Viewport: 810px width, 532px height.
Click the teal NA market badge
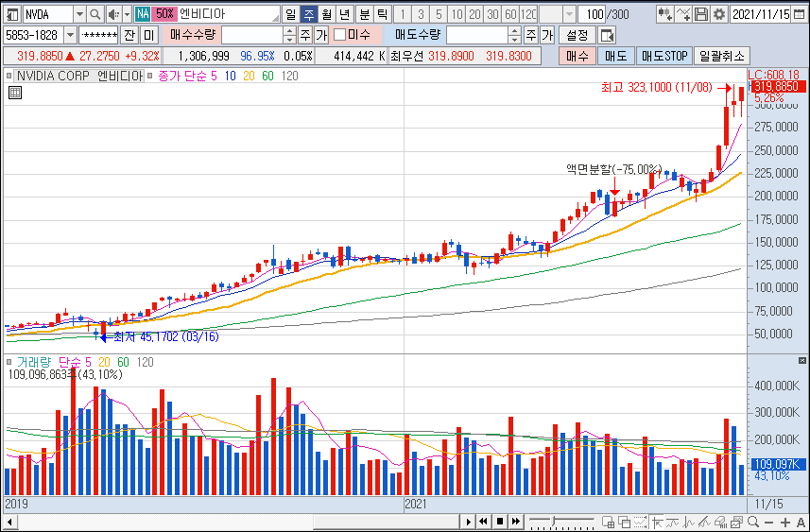[x=143, y=14]
